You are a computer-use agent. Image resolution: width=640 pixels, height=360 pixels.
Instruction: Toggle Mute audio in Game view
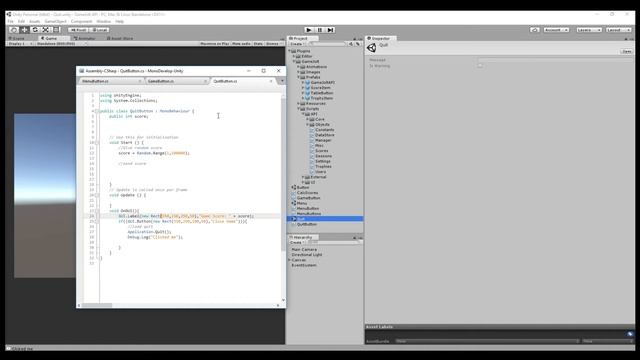click(241, 44)
